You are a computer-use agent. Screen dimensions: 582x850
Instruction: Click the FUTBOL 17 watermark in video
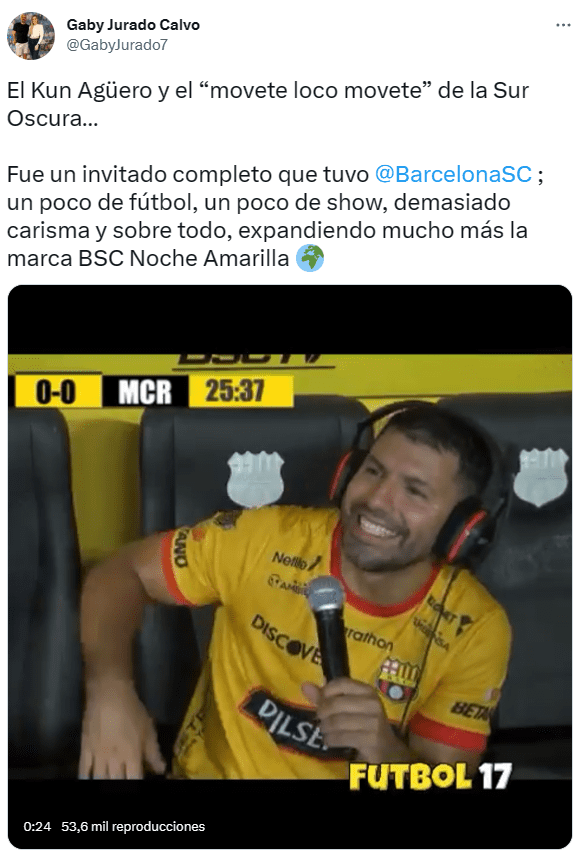click(430, 776)
